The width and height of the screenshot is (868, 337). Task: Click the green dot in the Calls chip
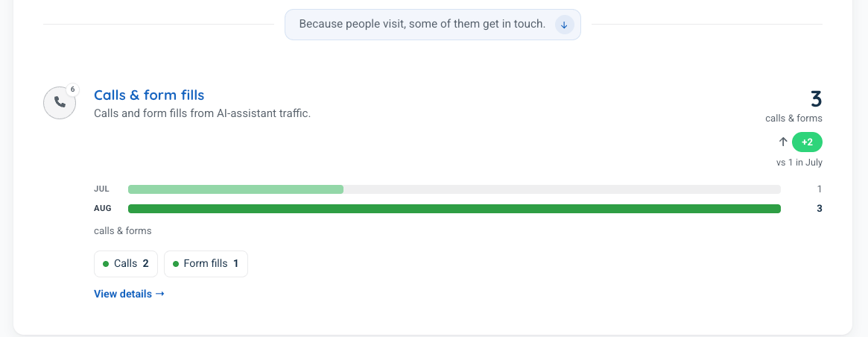coord(106,264)
